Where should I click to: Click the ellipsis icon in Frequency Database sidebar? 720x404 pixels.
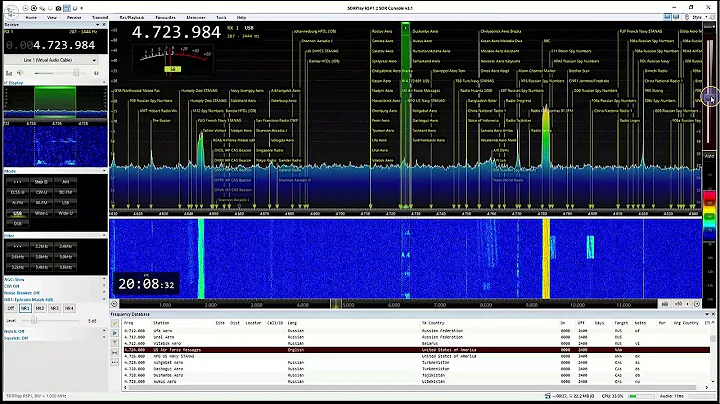click(115, 362)
